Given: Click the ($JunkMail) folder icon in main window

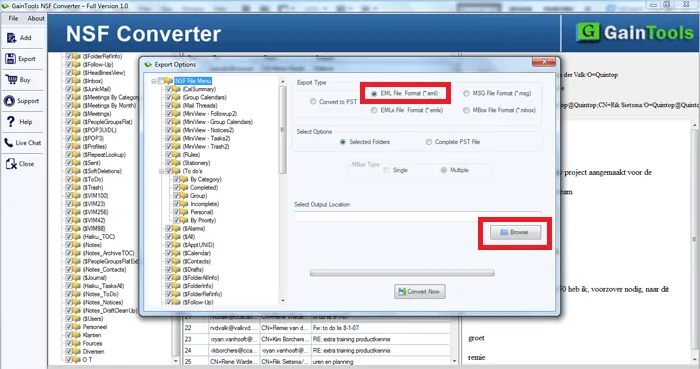Looking at the screenshot, I should coord(77,89).
